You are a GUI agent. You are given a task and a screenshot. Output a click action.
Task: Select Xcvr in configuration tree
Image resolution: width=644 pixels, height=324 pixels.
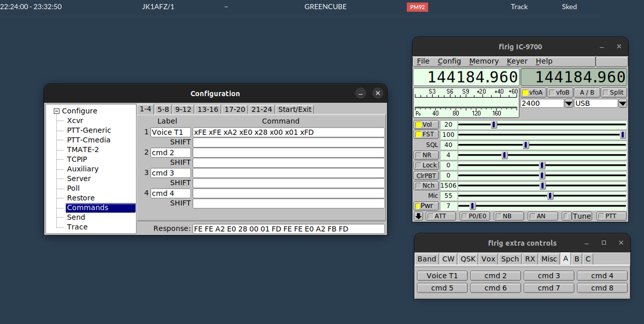point(75,120)
